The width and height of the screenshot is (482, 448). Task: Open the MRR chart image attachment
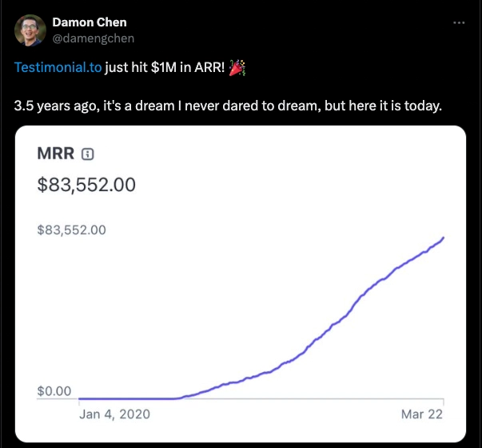click(x=241, y=284)
